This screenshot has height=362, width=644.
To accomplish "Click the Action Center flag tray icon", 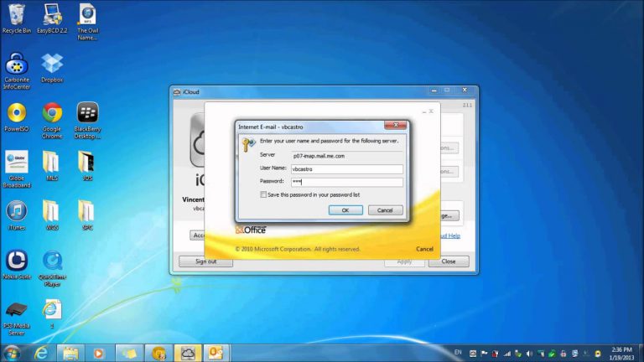I will coord(484,354).
